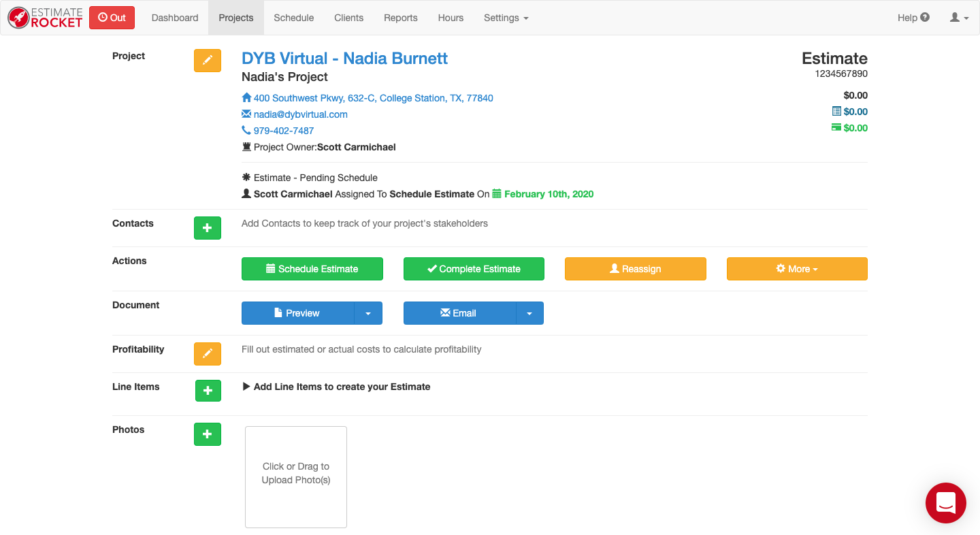Expand the Email dropdown arrow

[x=530, y=313]
